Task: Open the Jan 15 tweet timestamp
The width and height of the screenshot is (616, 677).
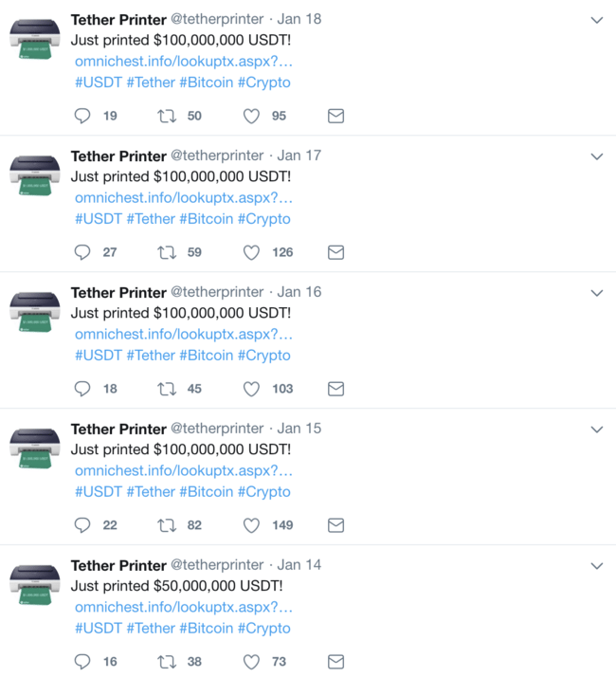Action: pyautogui.click(x=299, y=429)
